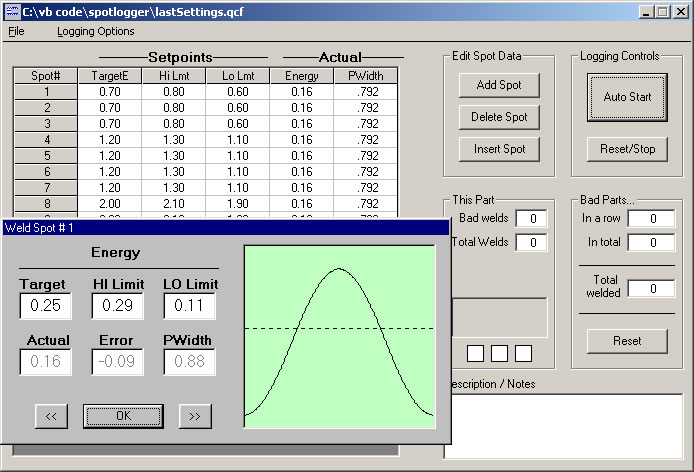694x472 pixels.
Task: Select row header for spot 1
Action: (x=46, y=92)
